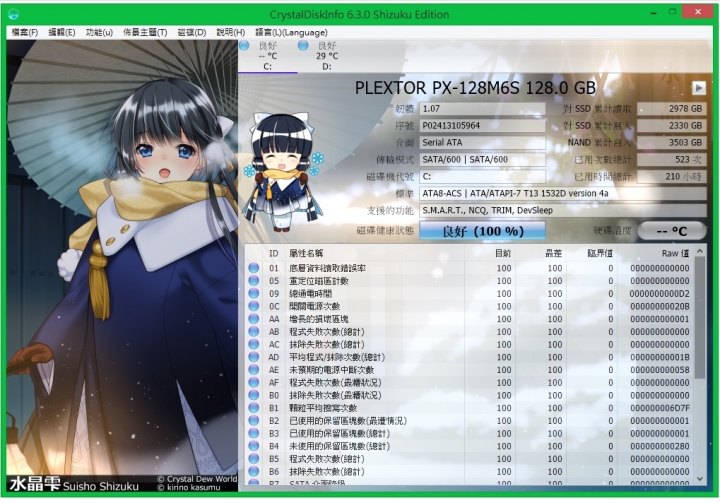
Task: Click the attribute list scrollbar down arrow
Action: [x=700, y=479]
